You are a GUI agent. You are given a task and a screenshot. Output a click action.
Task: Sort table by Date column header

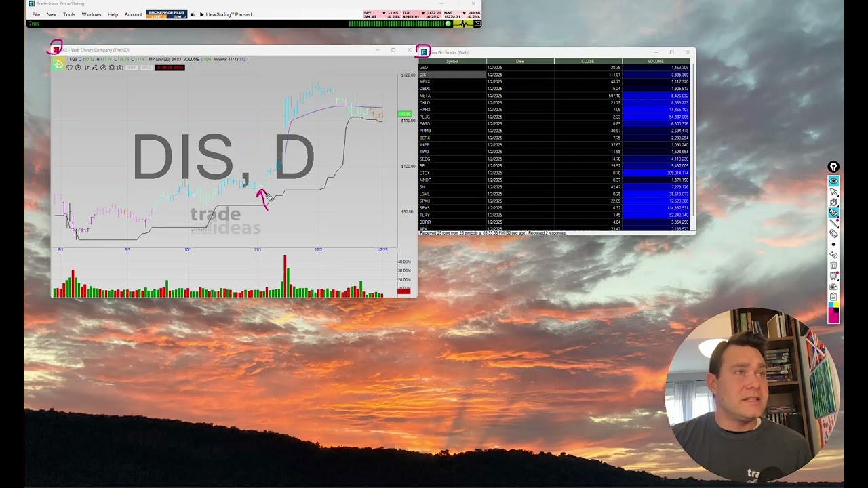520,61
